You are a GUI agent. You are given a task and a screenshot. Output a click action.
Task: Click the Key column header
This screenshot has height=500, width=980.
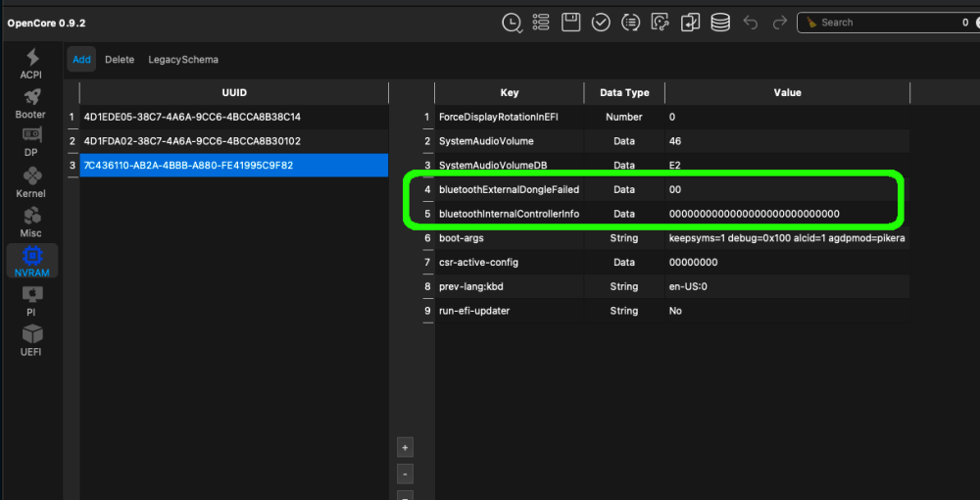(x=510, y=92)
